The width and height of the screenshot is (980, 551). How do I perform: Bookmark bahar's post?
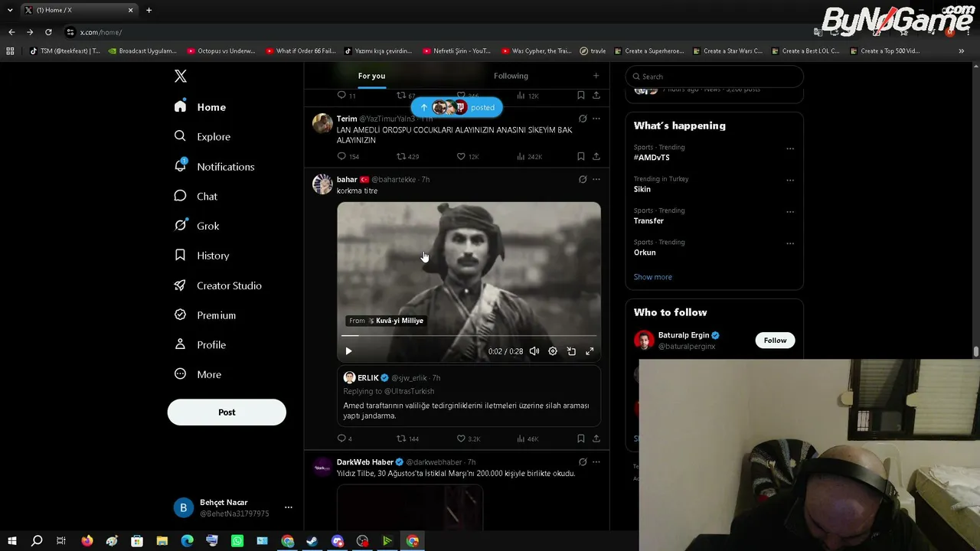580,439
